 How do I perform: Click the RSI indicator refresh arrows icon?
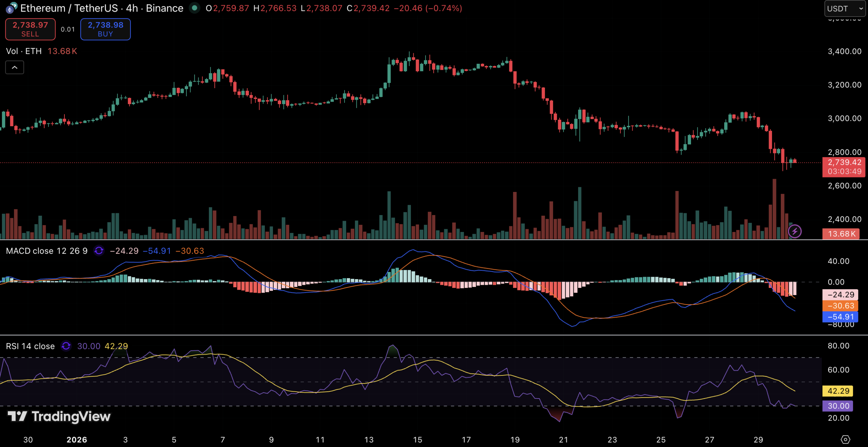pyautogui.click(x=66, y=346)
